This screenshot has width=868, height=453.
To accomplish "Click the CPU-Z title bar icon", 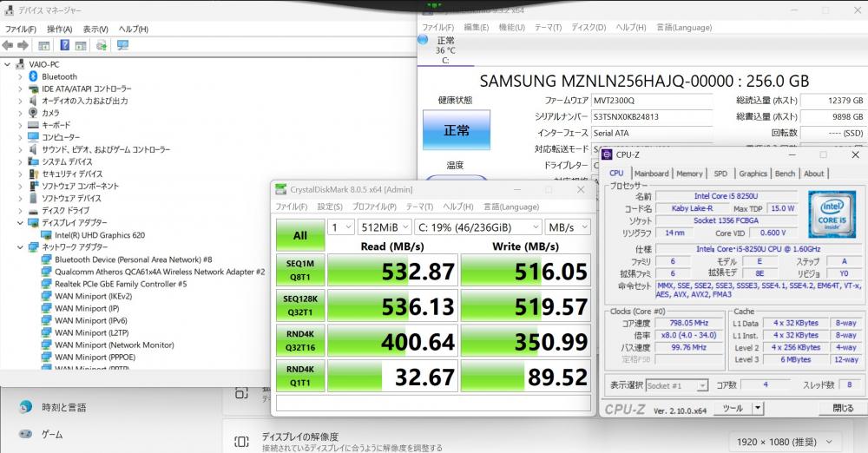I will click(608, 154).
